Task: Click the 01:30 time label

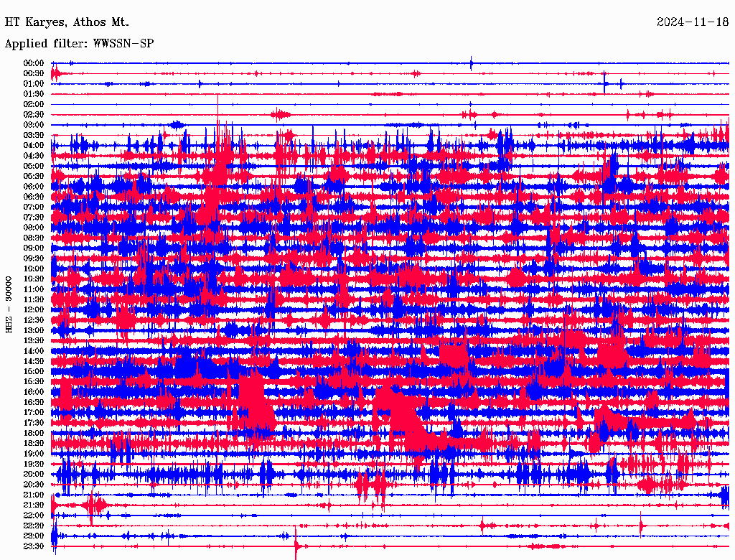Action: (34, 94)
